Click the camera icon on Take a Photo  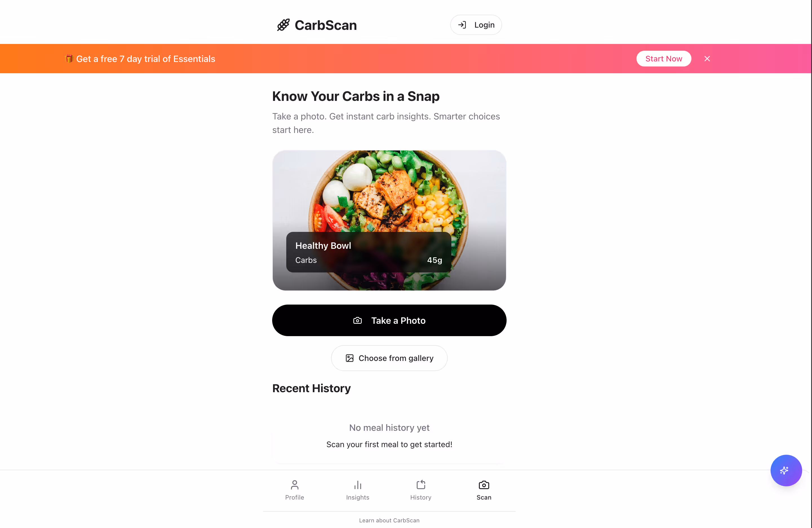[x=357, y=321]
